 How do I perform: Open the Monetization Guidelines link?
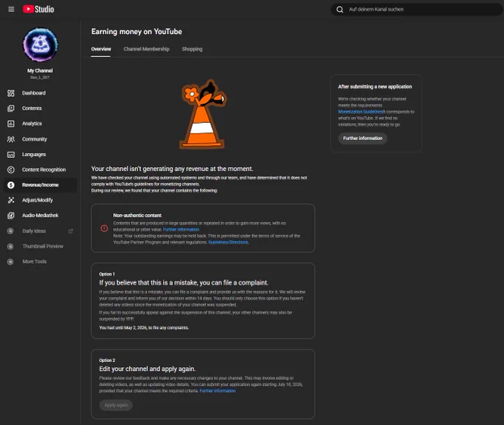(360, 112)
